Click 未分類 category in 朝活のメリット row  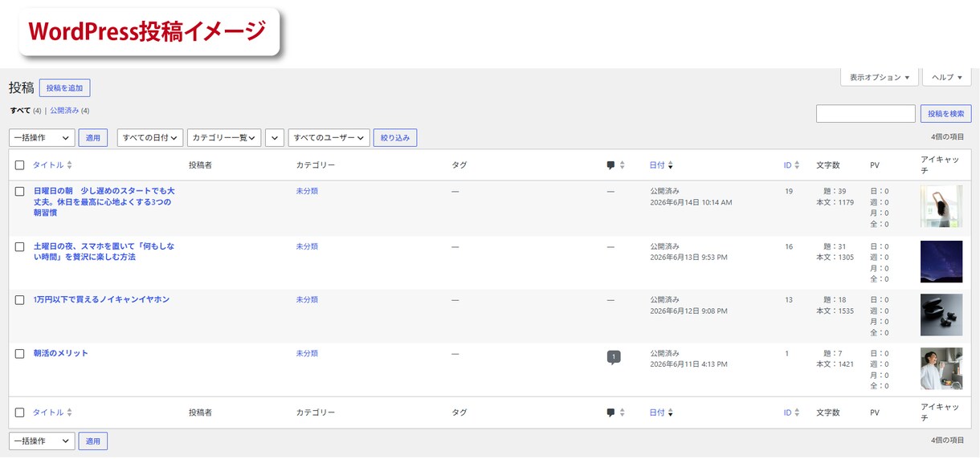click(307, 353)
